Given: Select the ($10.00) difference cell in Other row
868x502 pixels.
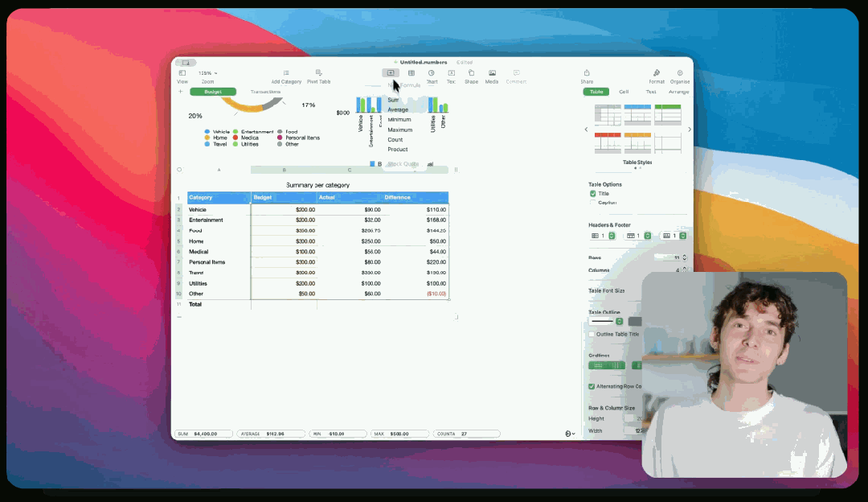Looking at the screenshot, I should 416,294.
